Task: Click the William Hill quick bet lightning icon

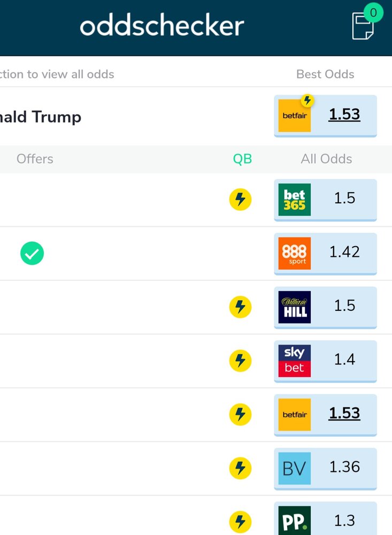Action: click(240, 307)
